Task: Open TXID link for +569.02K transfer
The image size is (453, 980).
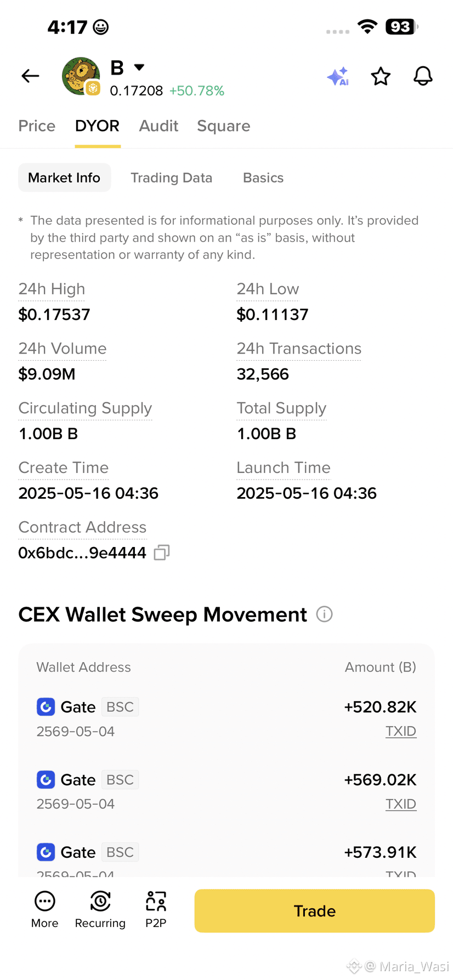Action: 401,804
